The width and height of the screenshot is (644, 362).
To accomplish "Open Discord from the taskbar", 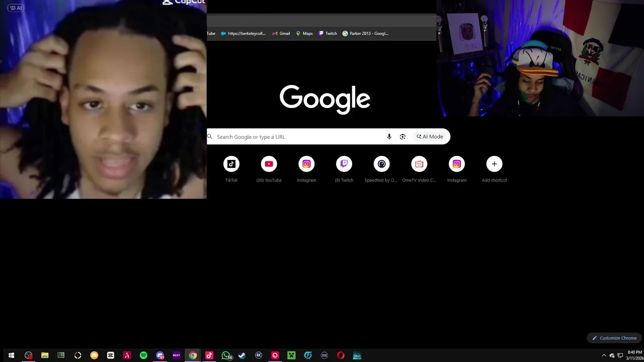I will [160, 355].
